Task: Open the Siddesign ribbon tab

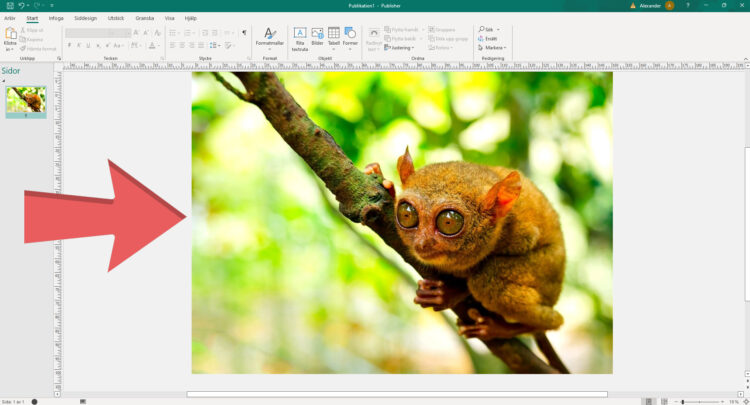Action: (85, 18)
